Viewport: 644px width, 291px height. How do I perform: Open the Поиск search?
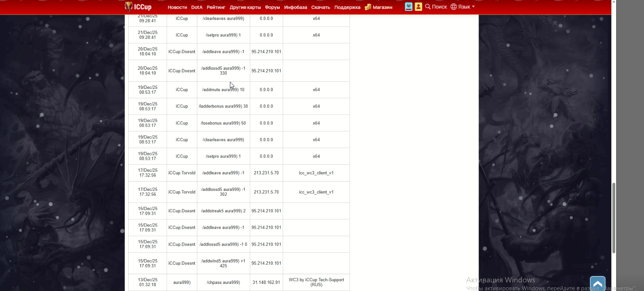(x=436, y=7)
